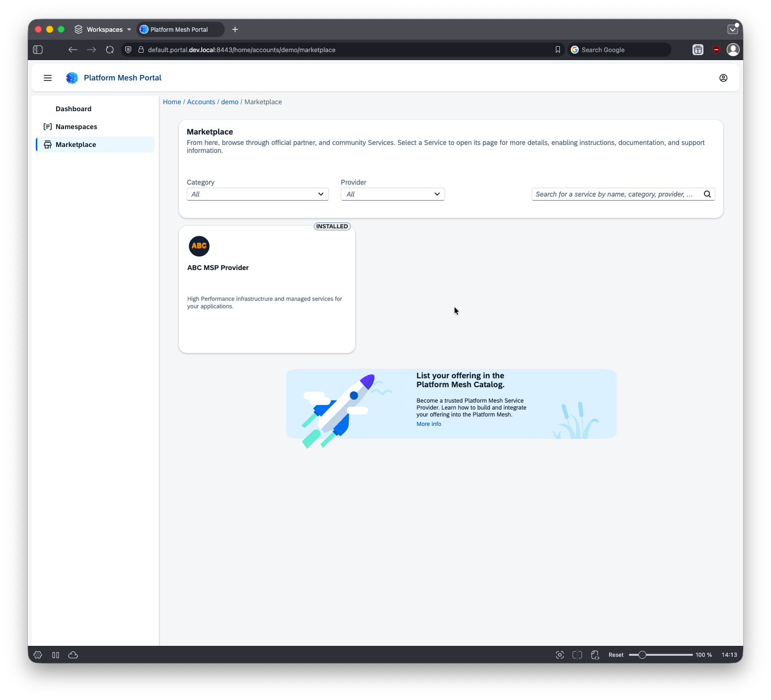771x700 pixels.
Task: Open the user account icon in the header
Action: (723, 77)
